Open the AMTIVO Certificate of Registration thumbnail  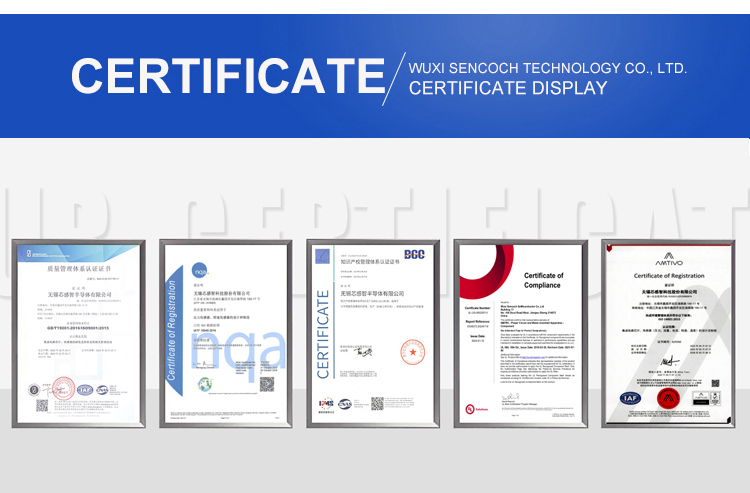tap(668, 334)
